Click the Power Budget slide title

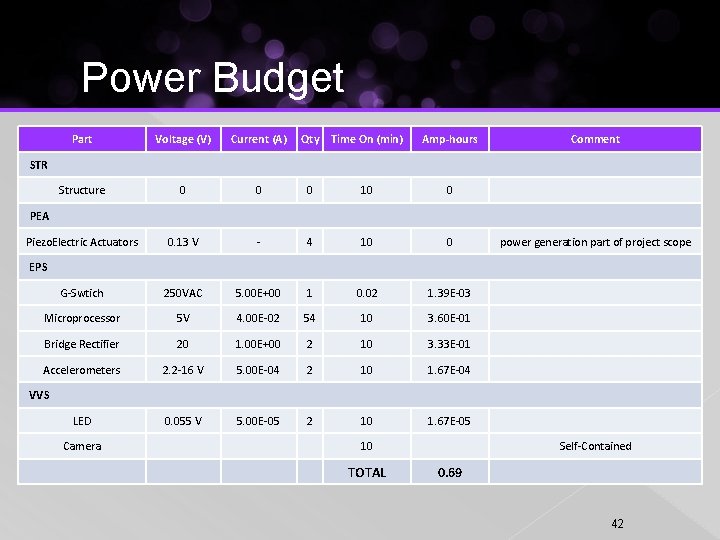213,78
